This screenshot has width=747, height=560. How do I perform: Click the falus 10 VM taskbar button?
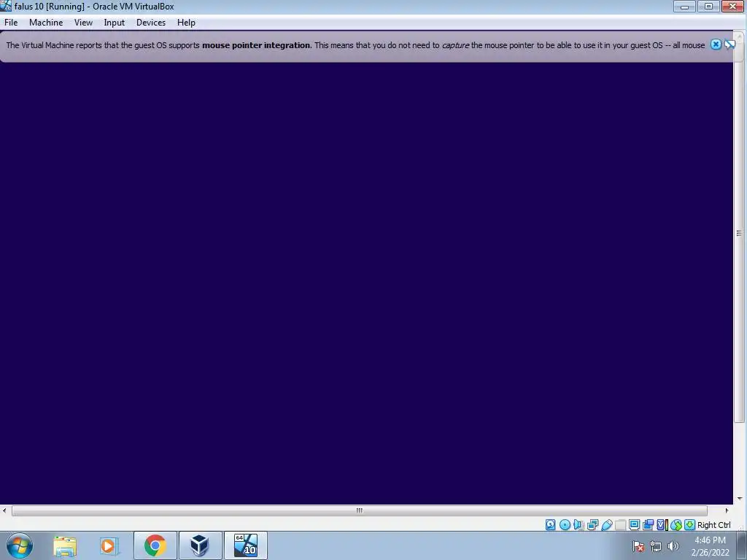245,545
